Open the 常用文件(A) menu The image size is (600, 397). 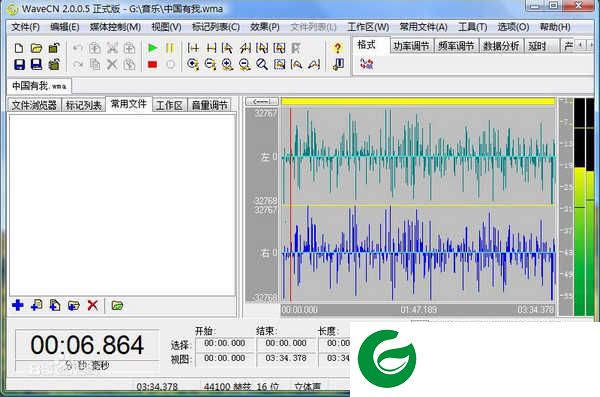click(x=424, y=27)
